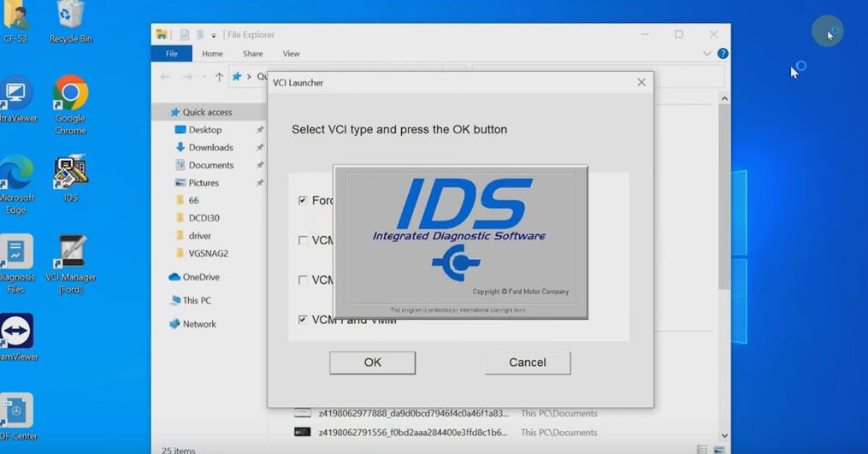Click the pin icon next to Desktop

coord(260,130)
